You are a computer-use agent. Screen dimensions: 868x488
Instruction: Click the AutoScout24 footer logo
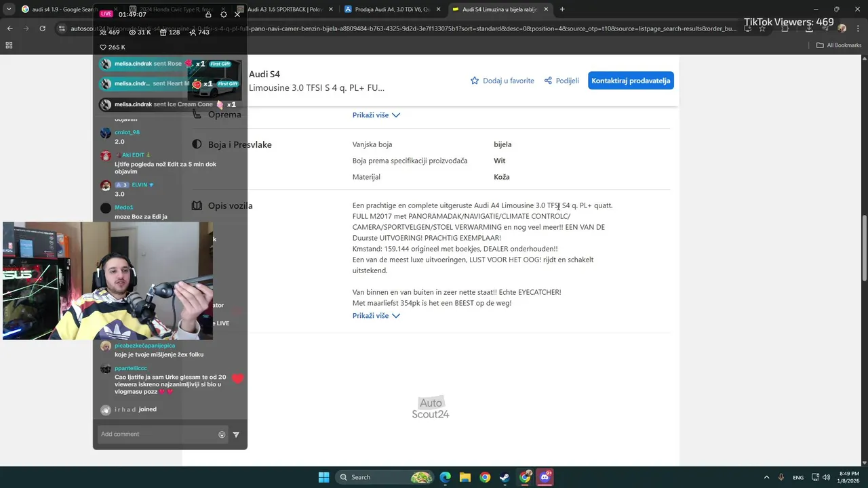[431, 408]
